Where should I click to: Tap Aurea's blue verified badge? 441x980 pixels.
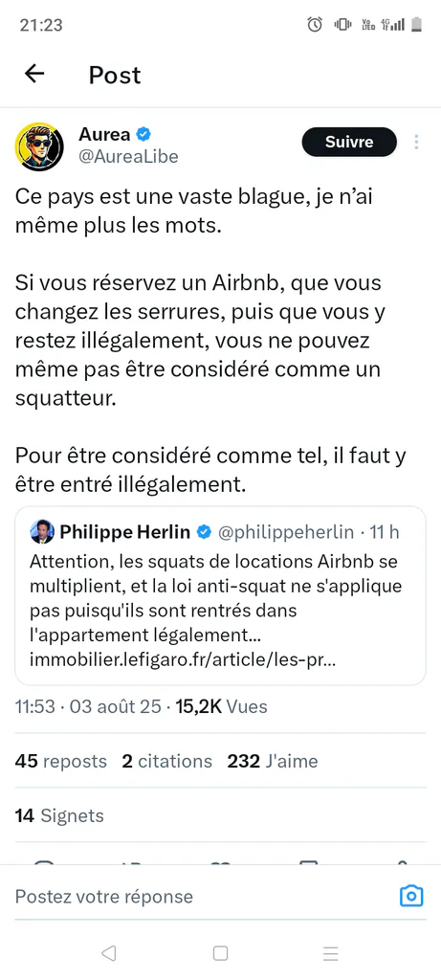143,133
